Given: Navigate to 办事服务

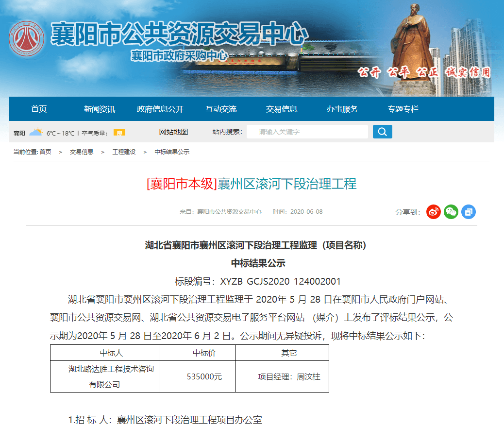Looking at the screenshot, I should (342, 109).
